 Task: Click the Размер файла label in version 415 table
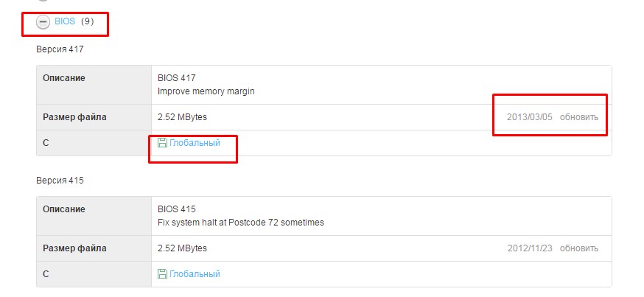coord(74,248)
